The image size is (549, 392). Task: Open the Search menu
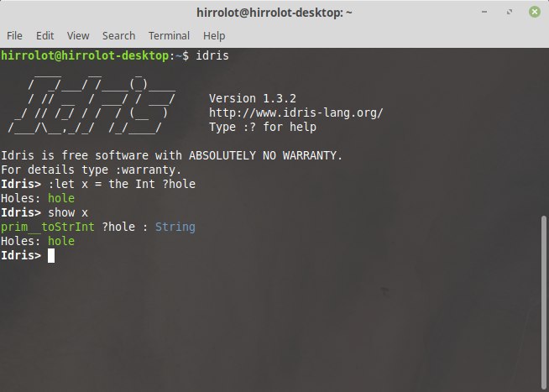pos(118,36)
